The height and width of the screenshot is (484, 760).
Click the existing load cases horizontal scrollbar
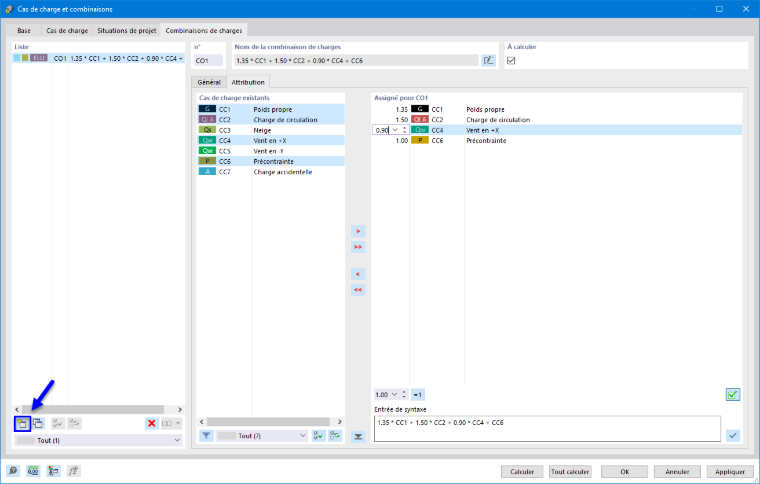click(x=268, y=422)
